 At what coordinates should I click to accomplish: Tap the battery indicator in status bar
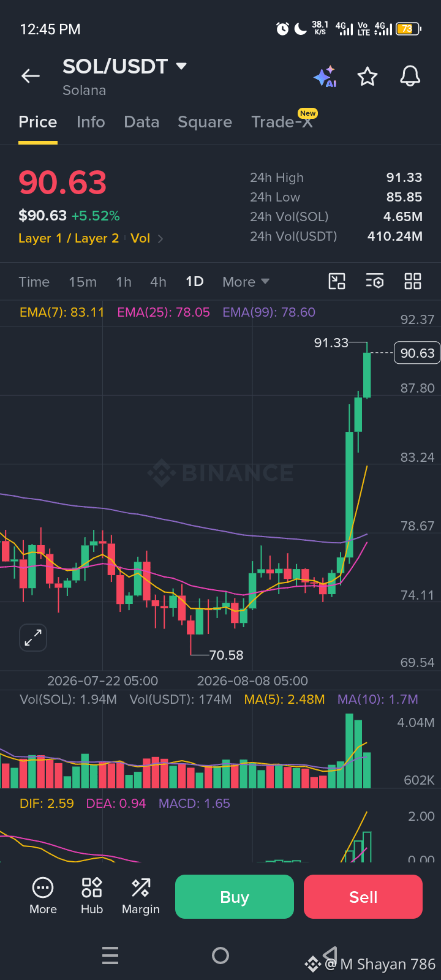[409, 29]
